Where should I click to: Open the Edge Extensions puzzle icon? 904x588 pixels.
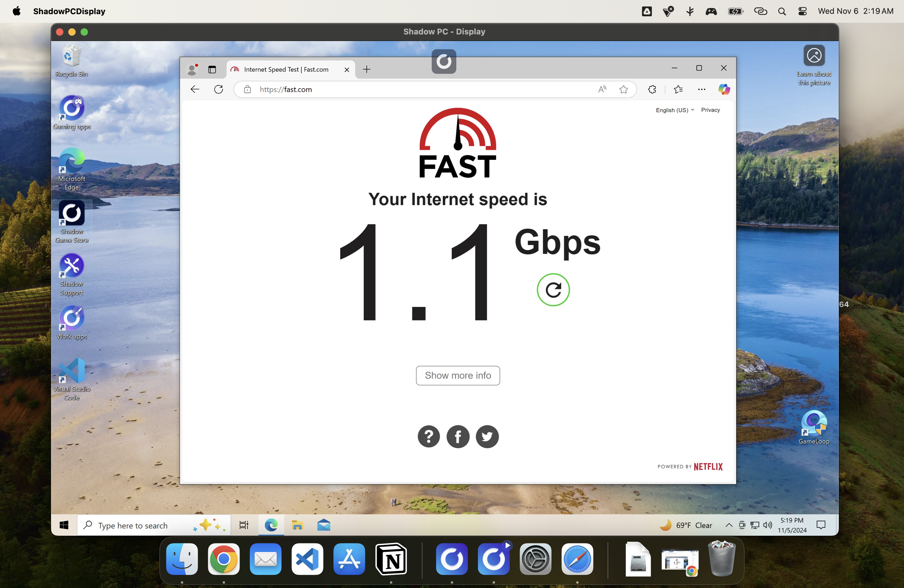point(652,89)
